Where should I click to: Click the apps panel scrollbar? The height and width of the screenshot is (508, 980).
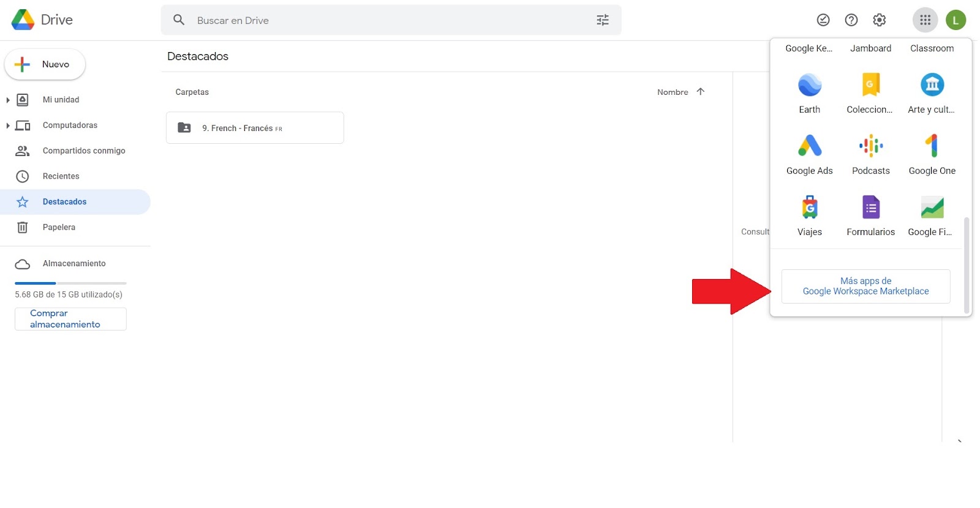pos(967,265)
